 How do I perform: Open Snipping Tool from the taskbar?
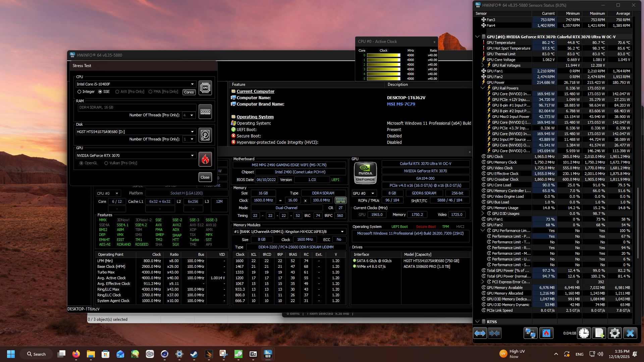coord(224,354)
